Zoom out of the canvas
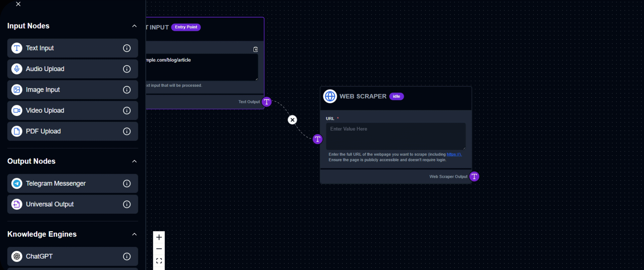This screenshot has width=644, height=270. [159, 249]
